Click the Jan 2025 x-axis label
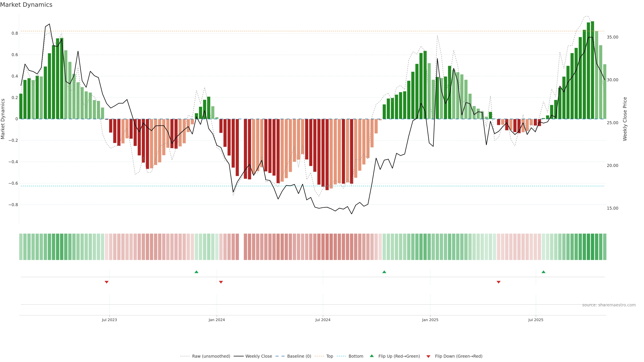Viewport: 644px width, 362px height. point(430,320)
